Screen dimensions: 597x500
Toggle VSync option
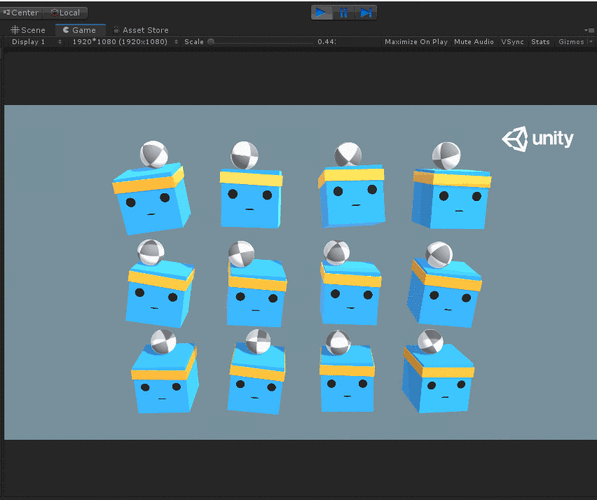click(x=512, y=42)
